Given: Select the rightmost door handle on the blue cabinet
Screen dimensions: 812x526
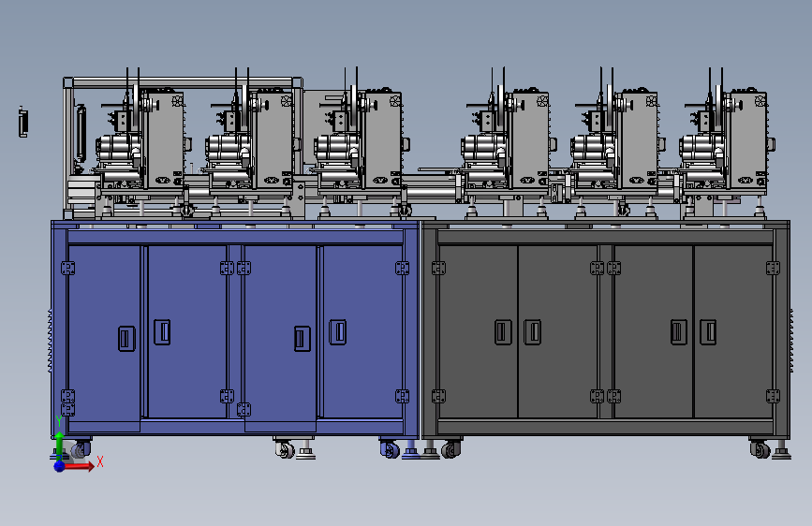Looking at the screenshot, I should click(338, 332).
